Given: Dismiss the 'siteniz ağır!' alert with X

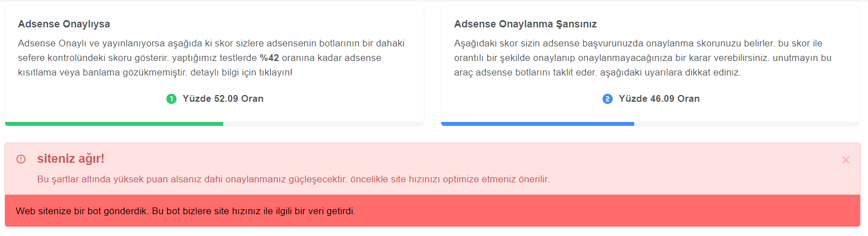Looking at the screenshot, I should coord(846,160).
